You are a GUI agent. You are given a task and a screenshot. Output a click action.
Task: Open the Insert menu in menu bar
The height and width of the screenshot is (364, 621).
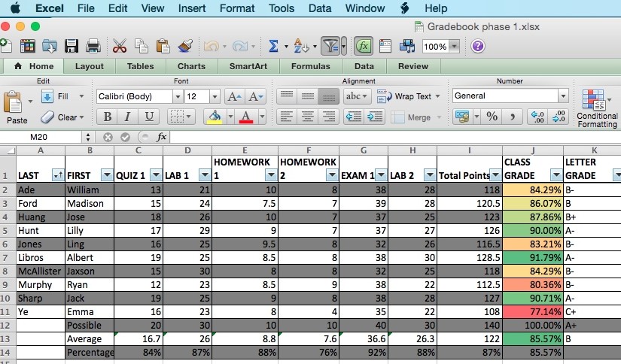click(192, 8)
